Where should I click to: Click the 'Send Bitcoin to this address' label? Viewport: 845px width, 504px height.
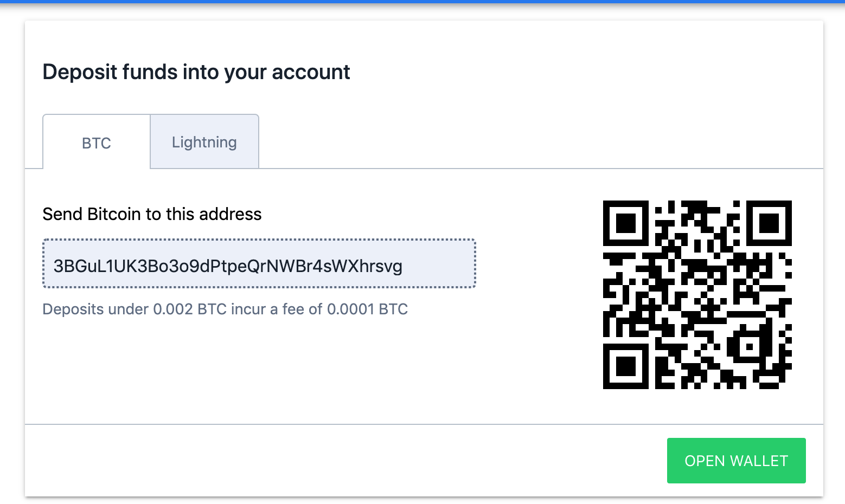click(x=152, y=214)
